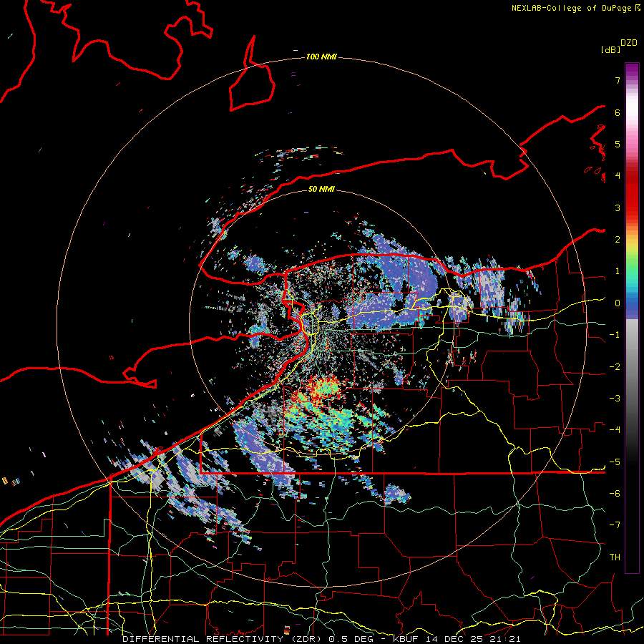Click the -6 tick label on the color scale
The height and width of the screenshot is (644, 644).
(615, 494)
